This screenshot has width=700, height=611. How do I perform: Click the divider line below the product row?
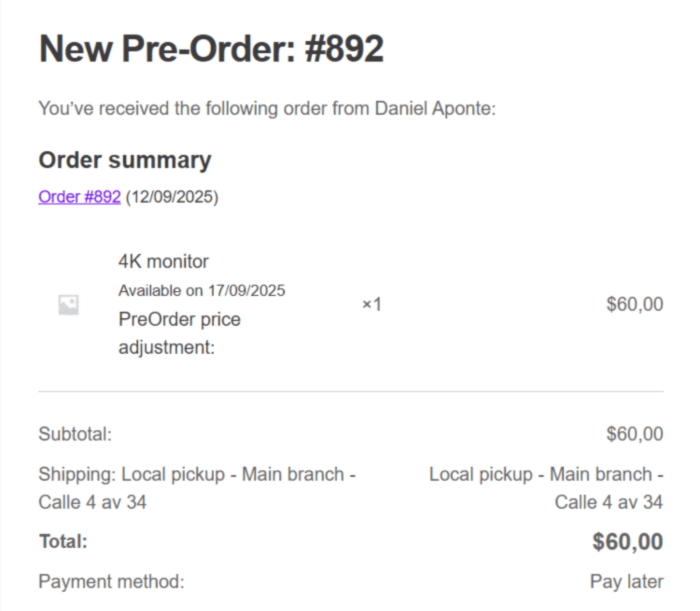coord(350,391)
